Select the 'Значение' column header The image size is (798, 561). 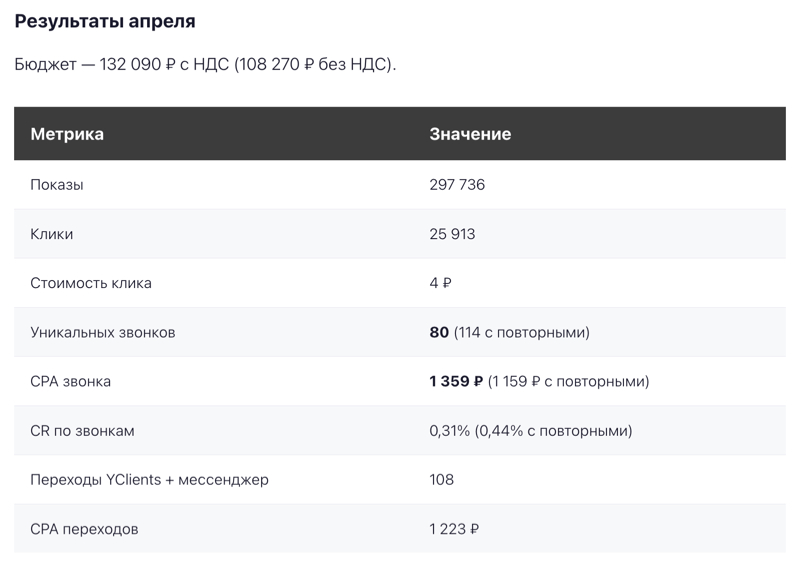click(470, 134)
